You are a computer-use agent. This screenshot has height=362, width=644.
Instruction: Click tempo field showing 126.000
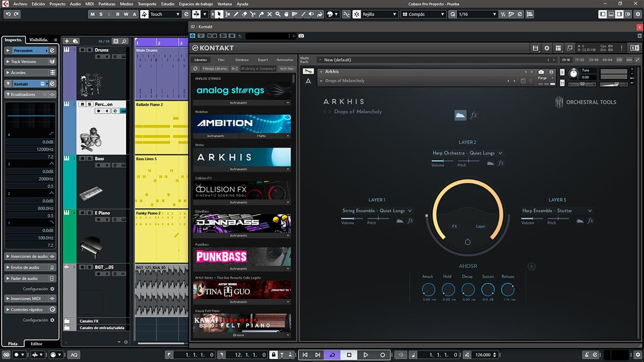click(x=483, y=355)
